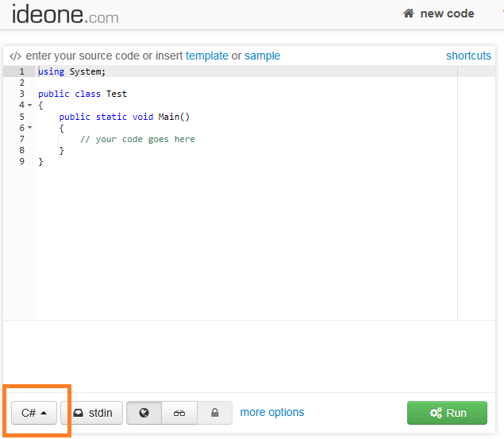
Task: Click the green Run button
Action: point(447,413)
